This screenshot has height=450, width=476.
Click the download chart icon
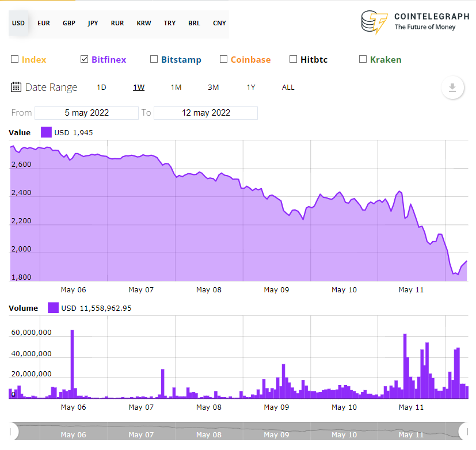(452, 87)
